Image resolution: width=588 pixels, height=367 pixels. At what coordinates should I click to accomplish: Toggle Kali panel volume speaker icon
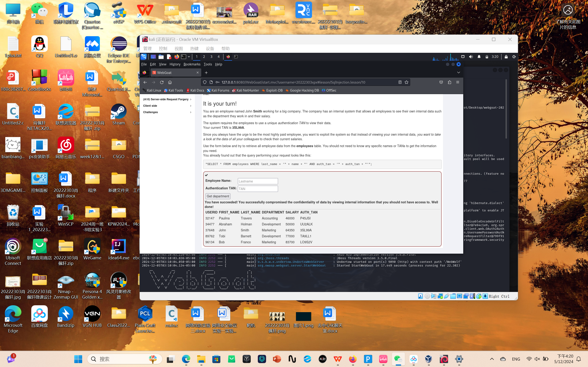coord(471,56)
